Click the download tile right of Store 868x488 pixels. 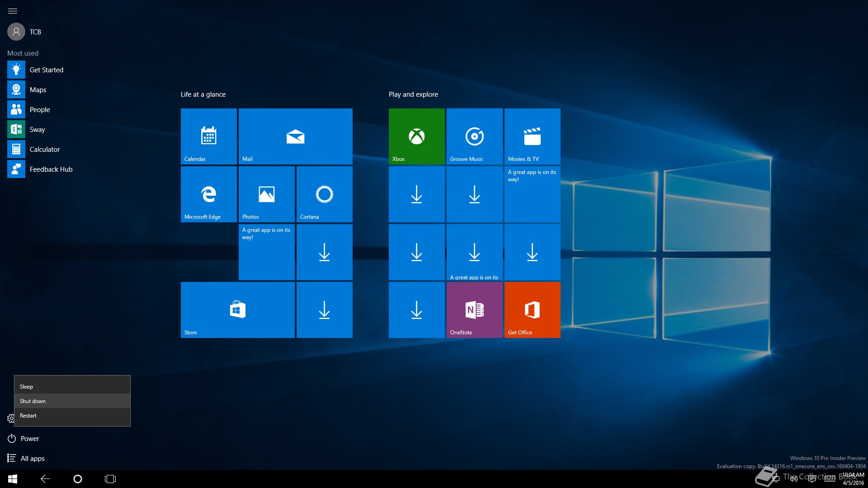(x=325, y=310)
